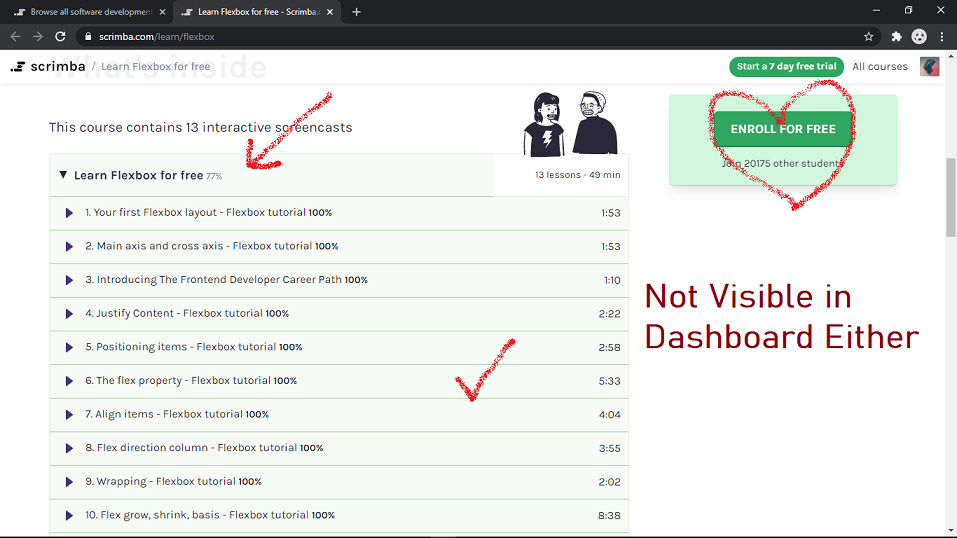Play lesson 5 Positioning items
957x538 pixels.
pos(69,347)
